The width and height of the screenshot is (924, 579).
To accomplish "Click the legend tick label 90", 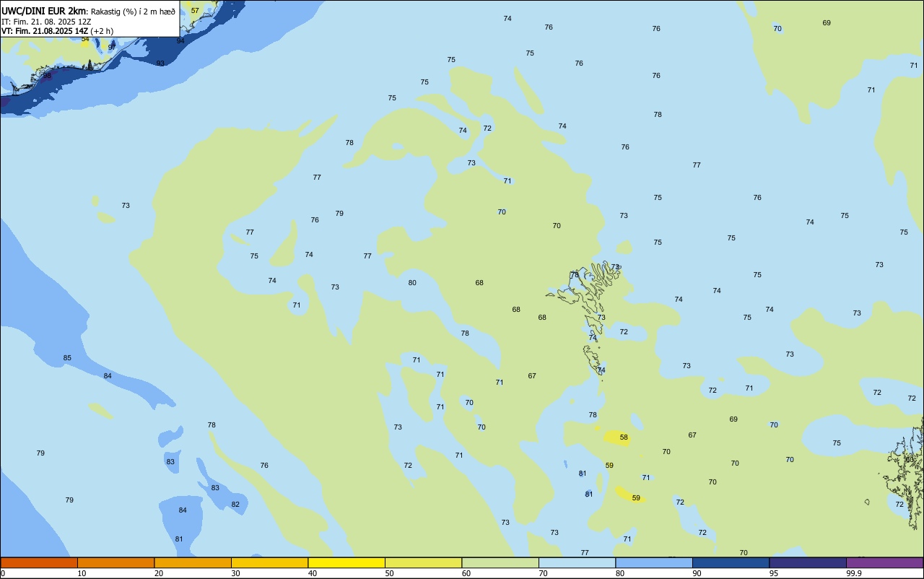I will click(697, 573).
